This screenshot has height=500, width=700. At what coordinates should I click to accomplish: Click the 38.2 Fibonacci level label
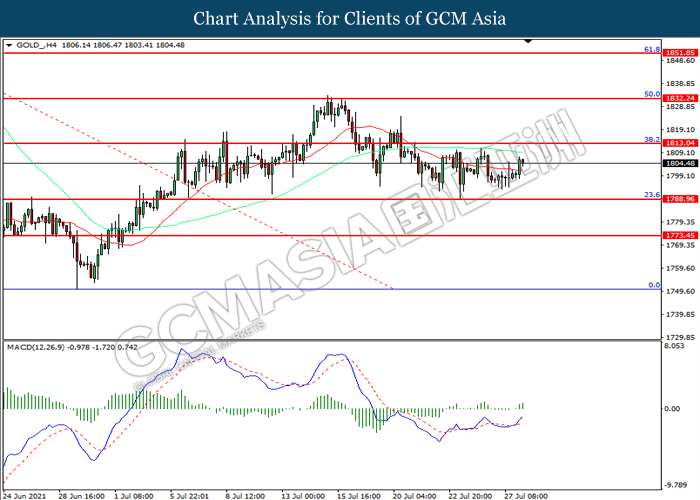tap(652, 139)
